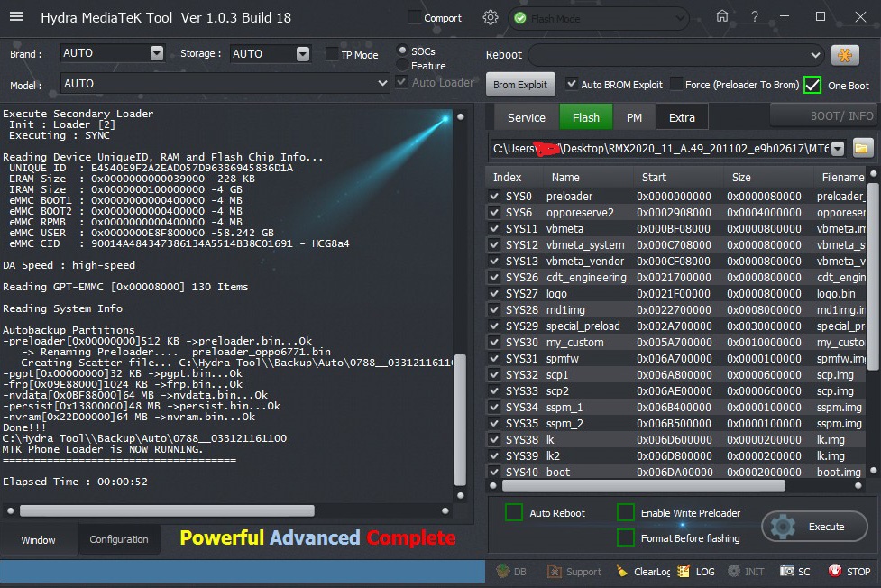Toggle Auto Loader checkbox
This screenshot has height=588, width=881.
(401, 82)
